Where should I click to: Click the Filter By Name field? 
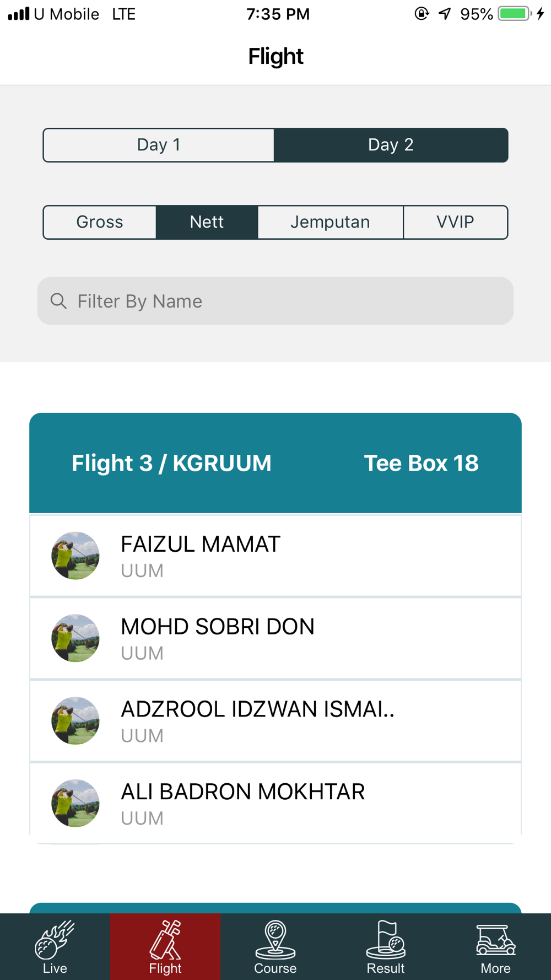287,301
